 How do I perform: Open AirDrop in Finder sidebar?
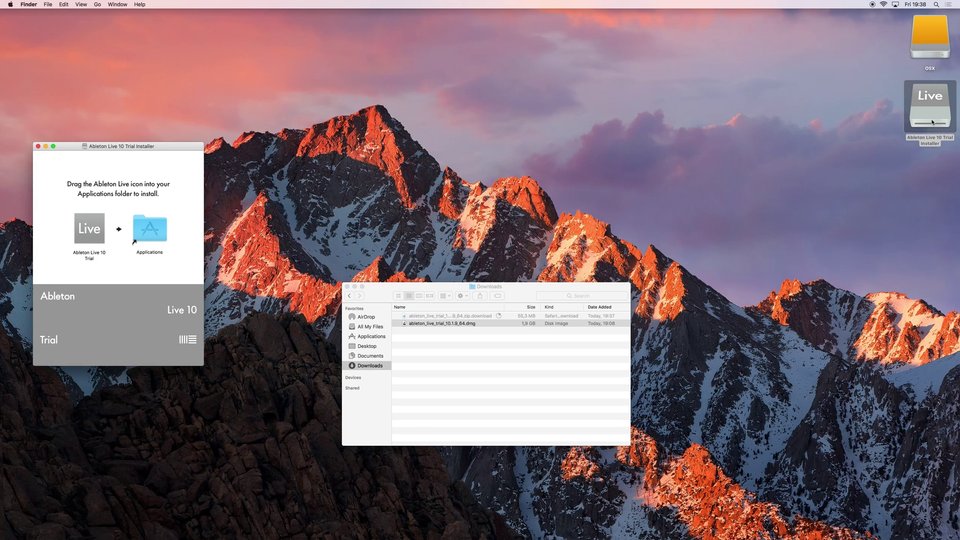pyautogui.click(x=366, y=317)
